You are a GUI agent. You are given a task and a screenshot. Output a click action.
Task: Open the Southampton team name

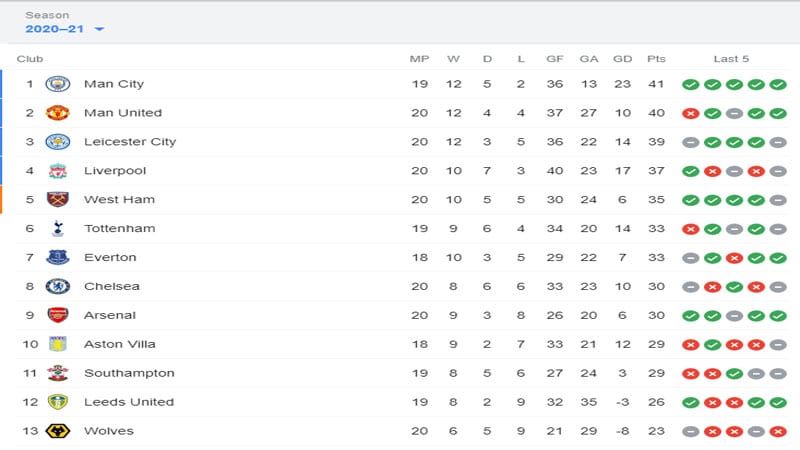point(129,373)
